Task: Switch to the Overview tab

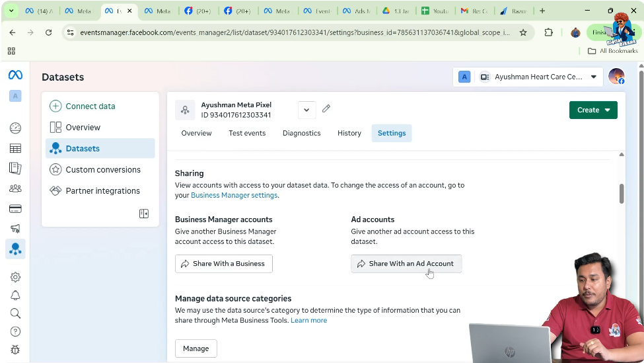Action: (x=196, y=133)
